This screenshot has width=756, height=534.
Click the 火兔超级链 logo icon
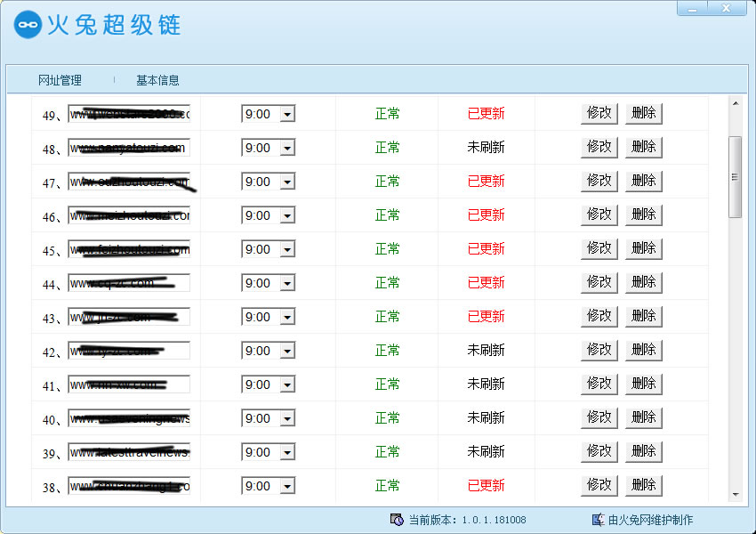[28, 25]
